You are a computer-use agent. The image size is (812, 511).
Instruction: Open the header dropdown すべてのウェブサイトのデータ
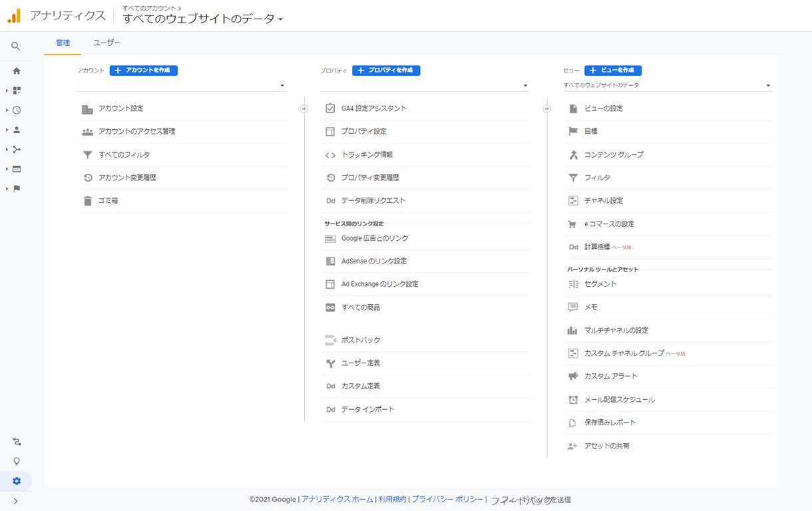pos(202,19)
